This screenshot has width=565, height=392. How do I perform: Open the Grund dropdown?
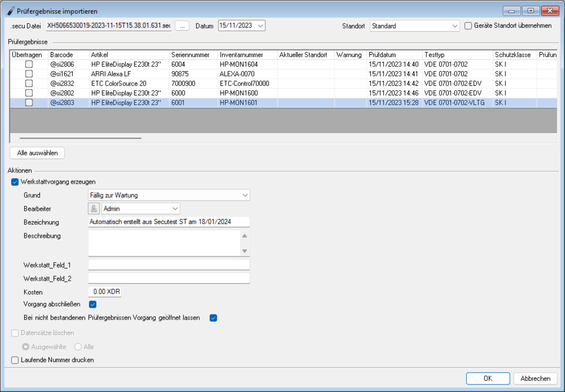[x=245, y=195]
